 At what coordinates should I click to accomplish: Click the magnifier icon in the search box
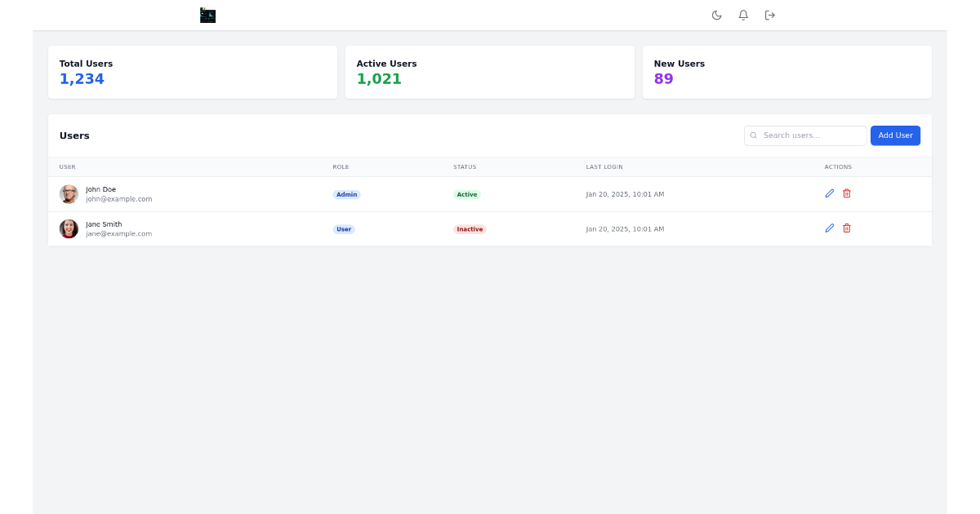(x=753, y=135)
